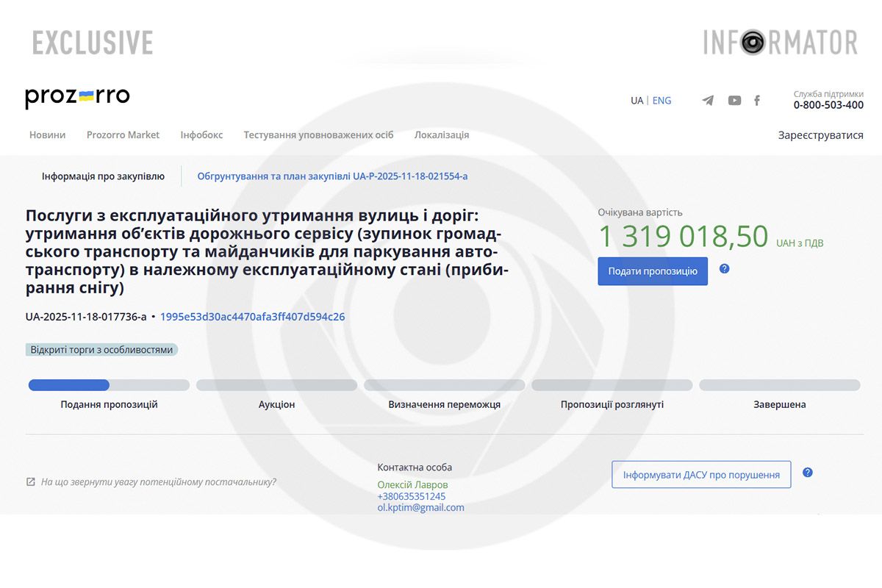Open Prozorro's Facebook page icon
Screen dimensions: 882x588
tap(757, 101)
